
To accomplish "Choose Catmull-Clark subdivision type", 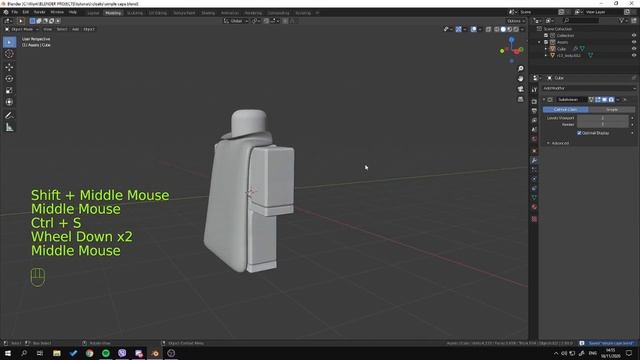I will (x=566, y=109).
